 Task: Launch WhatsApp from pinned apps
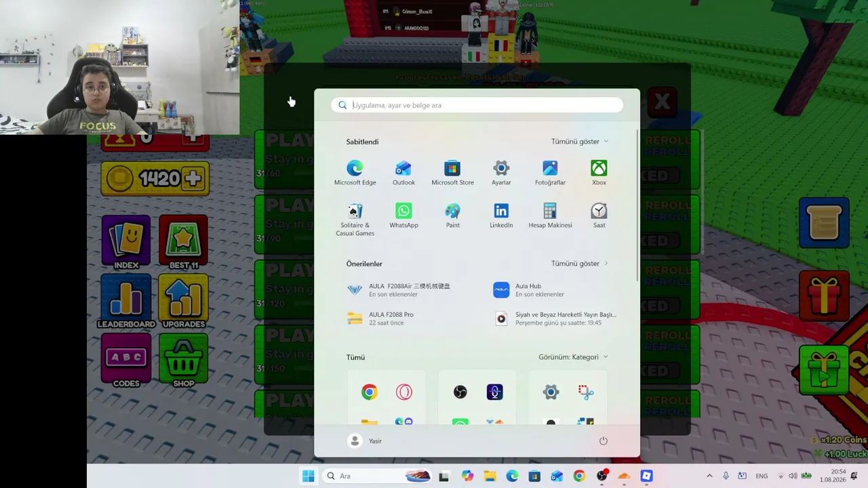[403, 216]
